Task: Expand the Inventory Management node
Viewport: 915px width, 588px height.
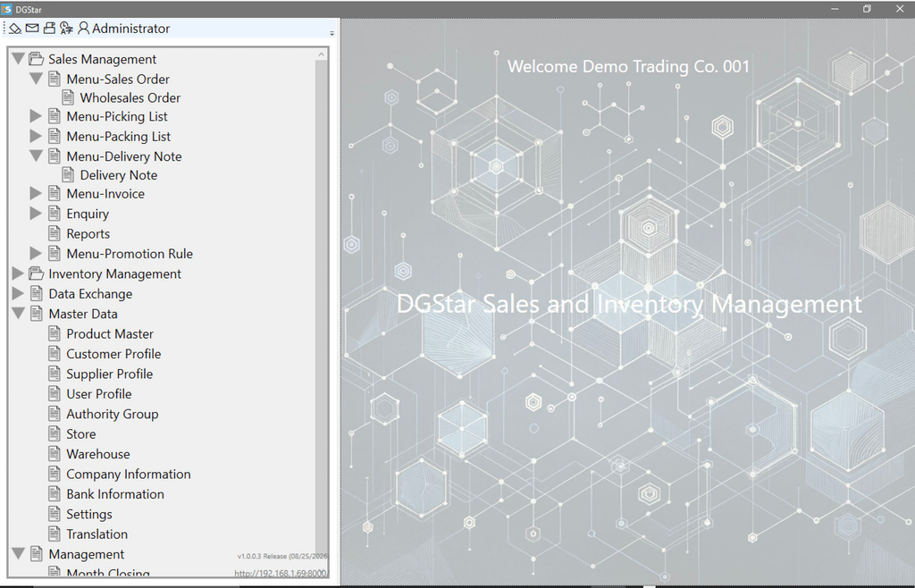Action: click(x=18, y=273)
